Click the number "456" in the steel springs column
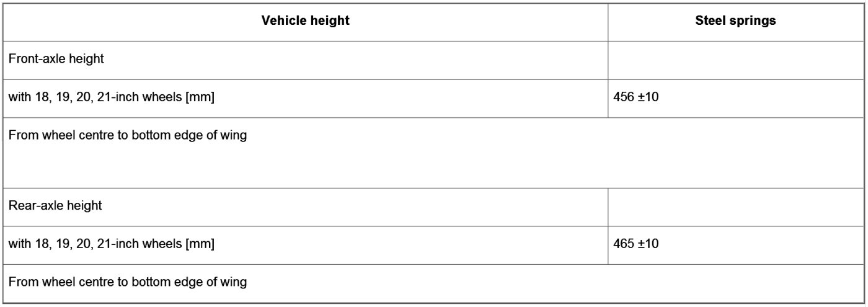The height and width of the screenshot is (307, 868). (622, 98)
